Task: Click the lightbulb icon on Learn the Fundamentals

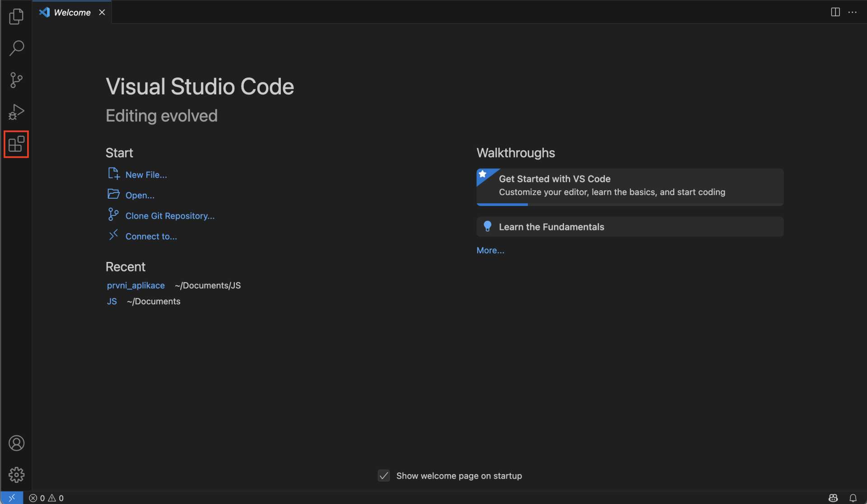Action: coord(487,226)
